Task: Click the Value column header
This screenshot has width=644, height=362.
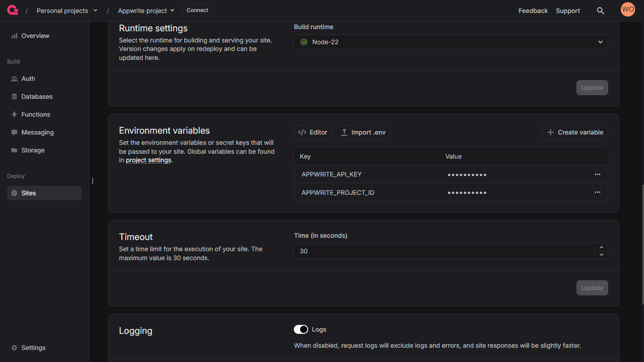Action: tap(453, 156)
